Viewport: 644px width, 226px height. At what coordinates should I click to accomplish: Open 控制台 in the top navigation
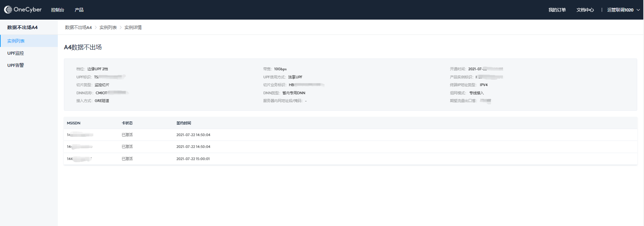coord(57,10)
